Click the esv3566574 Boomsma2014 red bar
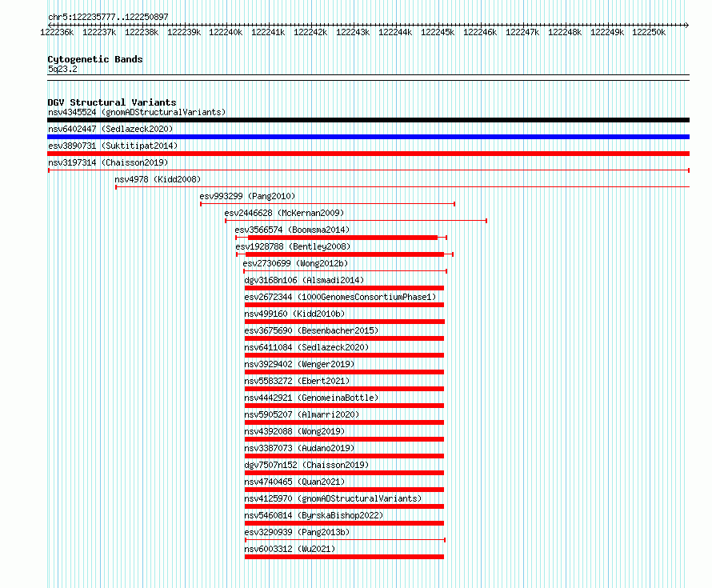The width and height of the screenshot is (712, 588). pyautogui.click(x=343, y=238)
